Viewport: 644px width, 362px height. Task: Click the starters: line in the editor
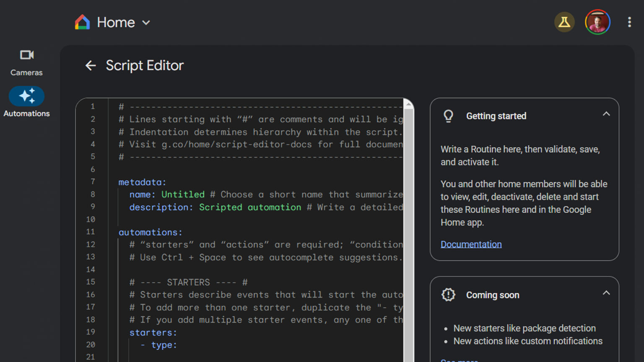153,333
